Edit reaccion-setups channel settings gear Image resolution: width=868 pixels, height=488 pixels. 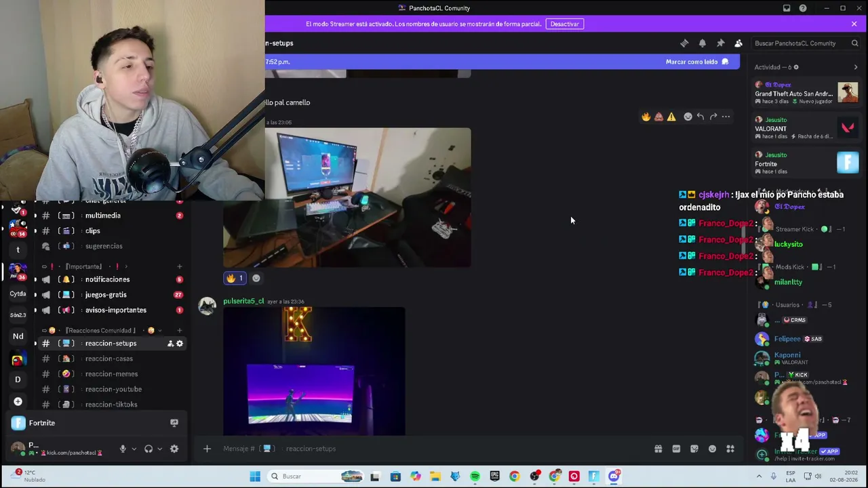180,344
